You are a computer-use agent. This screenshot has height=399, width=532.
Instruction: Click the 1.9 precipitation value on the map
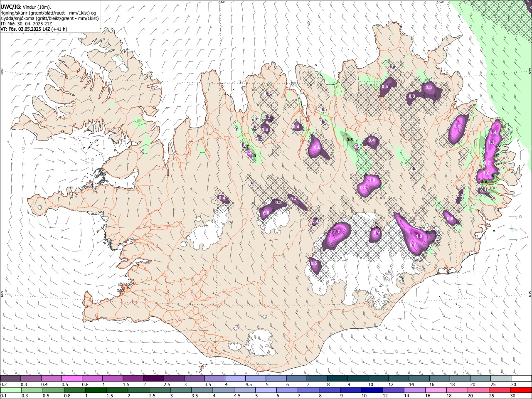point(419,236)
